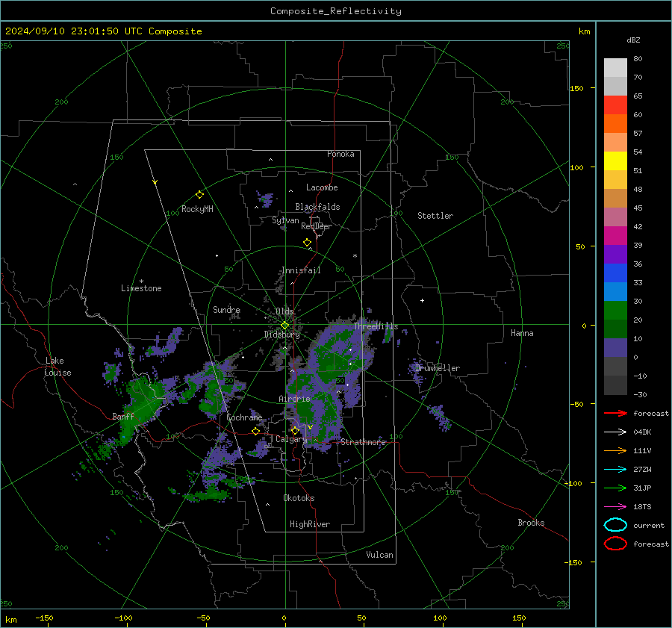Click the magenta 18TS arrow icon

615,507
